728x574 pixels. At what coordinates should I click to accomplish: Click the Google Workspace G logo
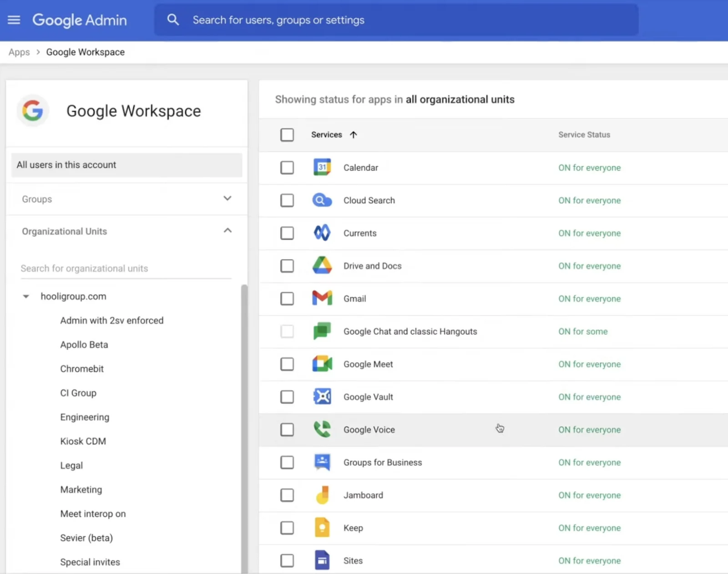pos(33,111)
